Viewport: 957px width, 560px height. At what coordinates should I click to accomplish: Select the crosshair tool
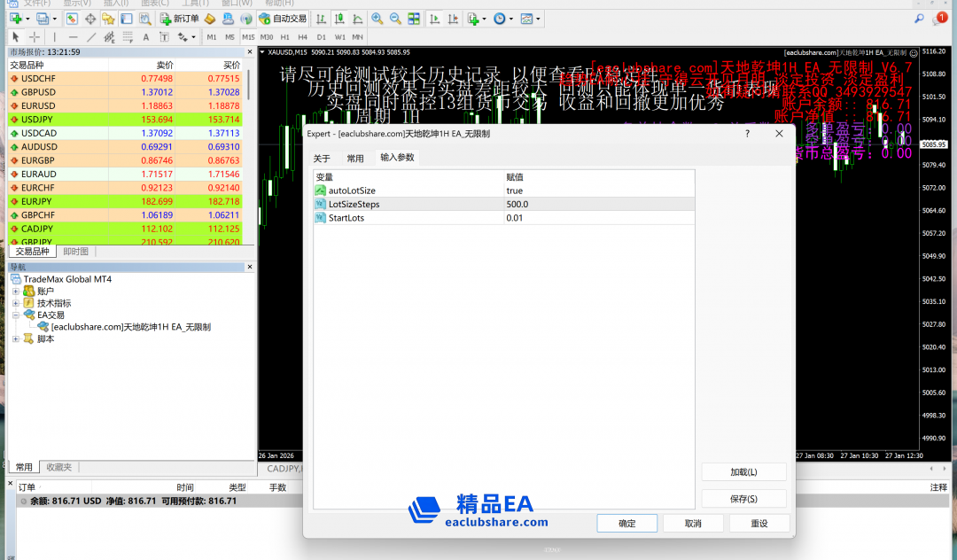pyautogui.click(x=35, y=37)
